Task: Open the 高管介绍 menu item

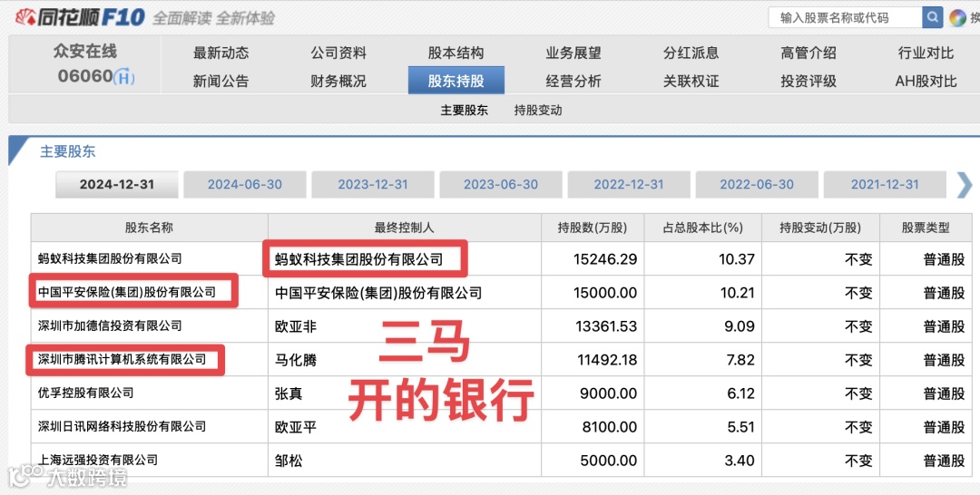Action: (x=808, y=53)
